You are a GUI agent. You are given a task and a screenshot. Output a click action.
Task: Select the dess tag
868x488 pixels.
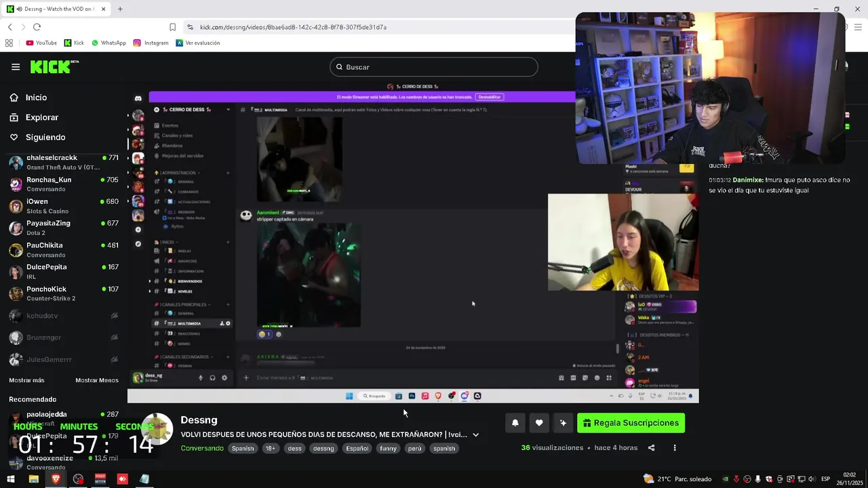[x=294, y=448]
